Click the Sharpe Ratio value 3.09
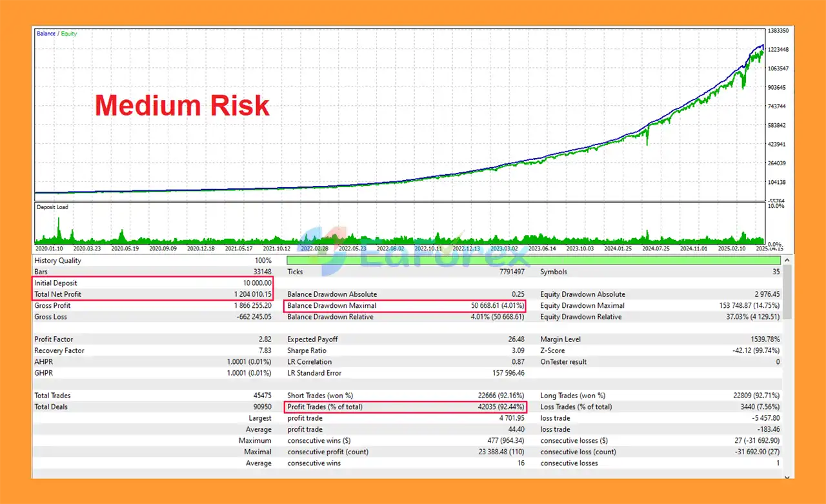Screen dimensions: 826x504 [518, 351]
